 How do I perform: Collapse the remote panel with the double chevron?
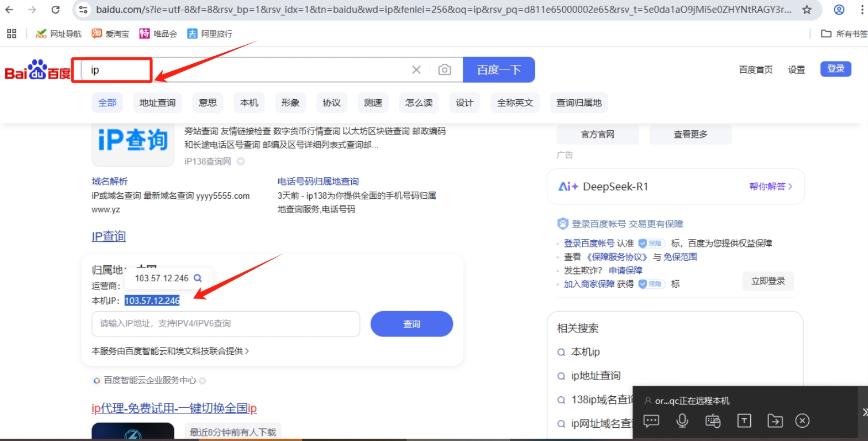(x=864, y=412)
